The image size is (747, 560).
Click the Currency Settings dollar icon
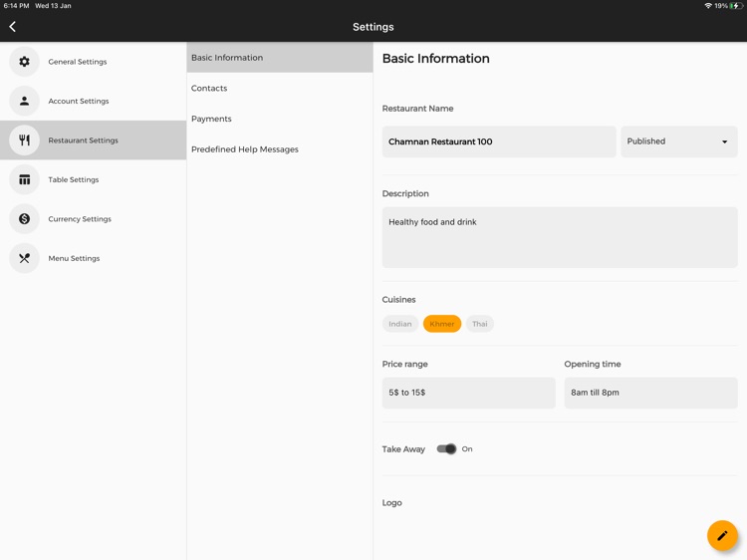[24, 219]
